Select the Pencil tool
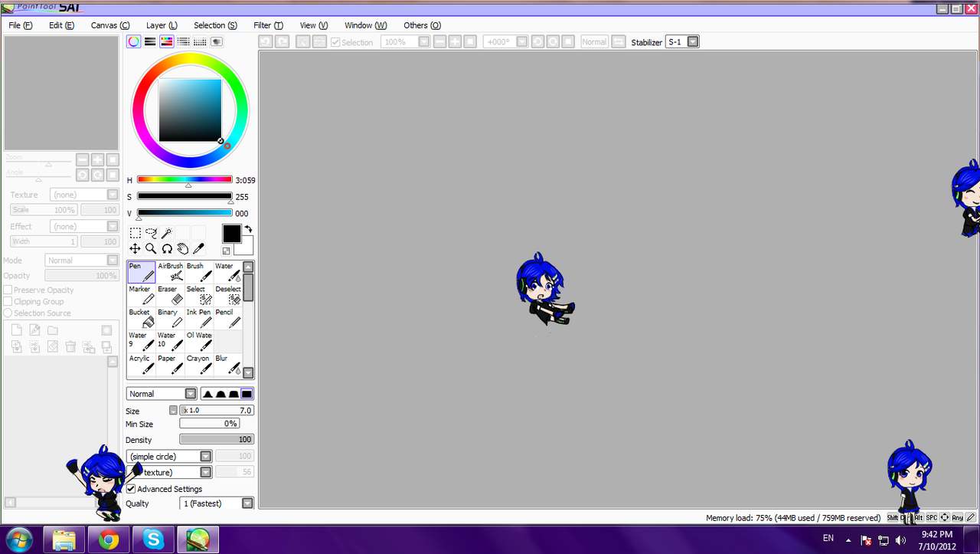Screen dimensions: 980x554 pyautogui.click(x=228, y=318)
